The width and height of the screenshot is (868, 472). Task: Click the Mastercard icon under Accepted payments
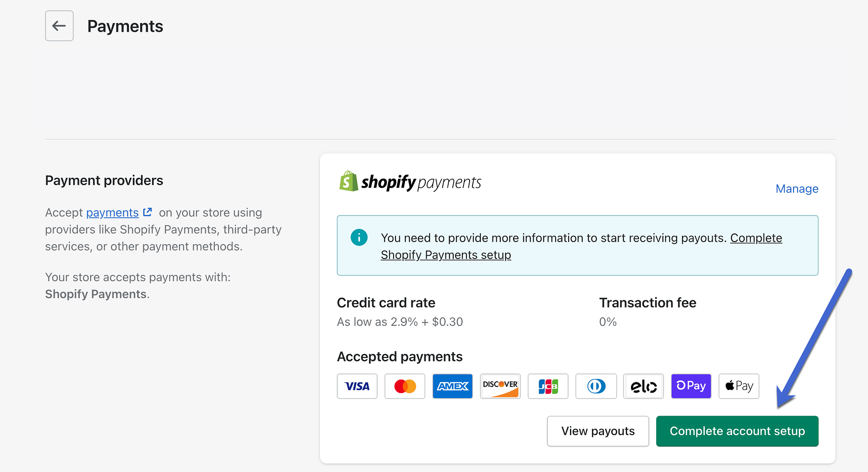[x=404, y=386]
